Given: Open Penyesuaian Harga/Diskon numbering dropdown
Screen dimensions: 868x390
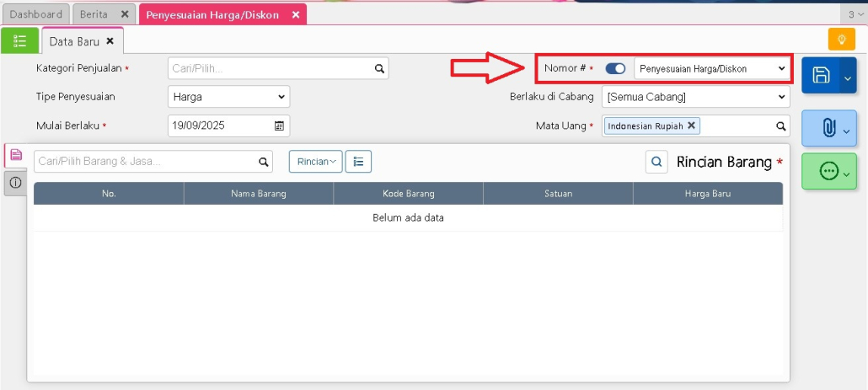Looking at the screenshot, I should click(x=711, y=68).
